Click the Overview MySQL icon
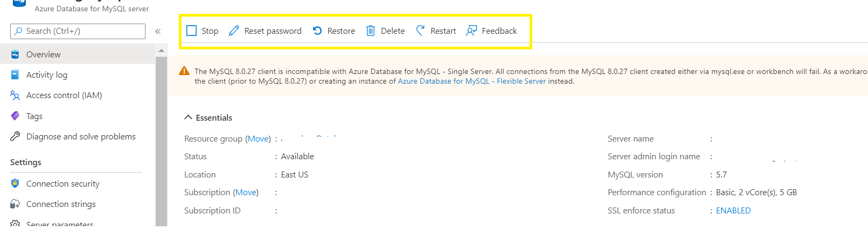 (x=15, y=54)
